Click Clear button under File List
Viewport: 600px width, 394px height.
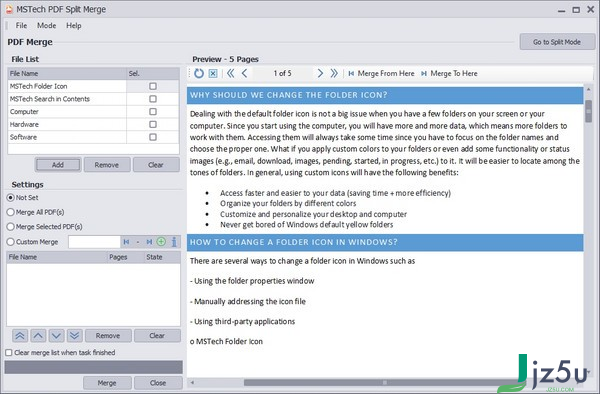tap(156, 165)
